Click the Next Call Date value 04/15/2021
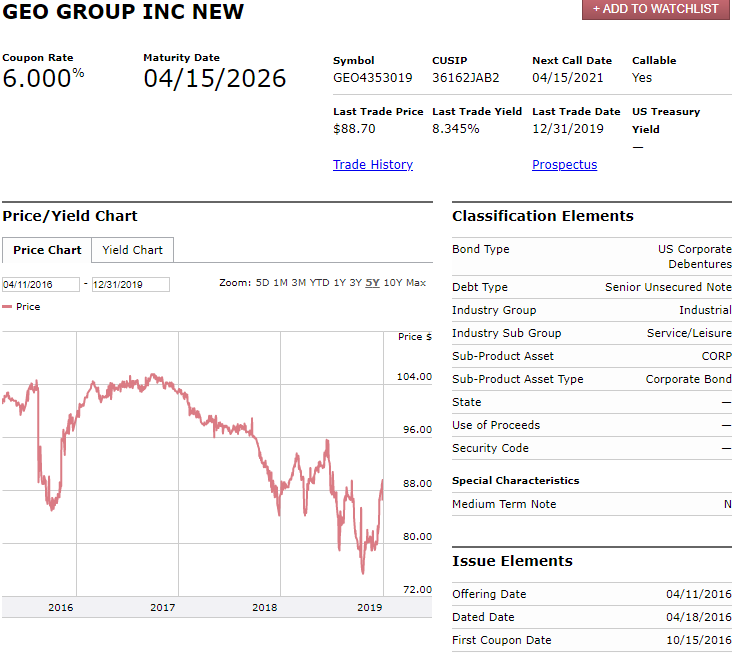 pos(568,78)
